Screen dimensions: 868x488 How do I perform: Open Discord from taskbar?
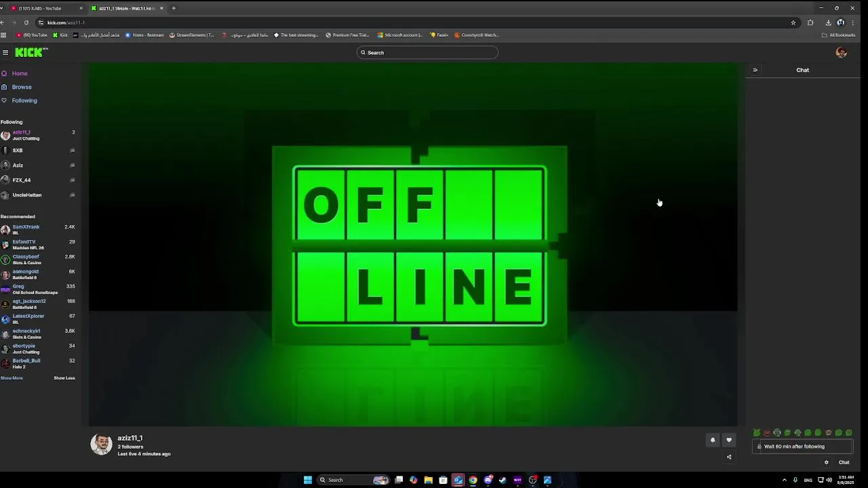(x=488, y=480)
